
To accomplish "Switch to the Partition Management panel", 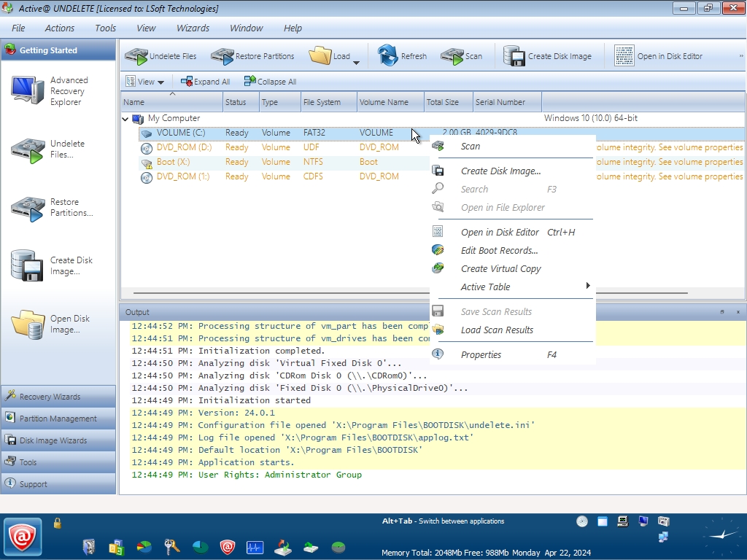I will click(x=58, y=419).
